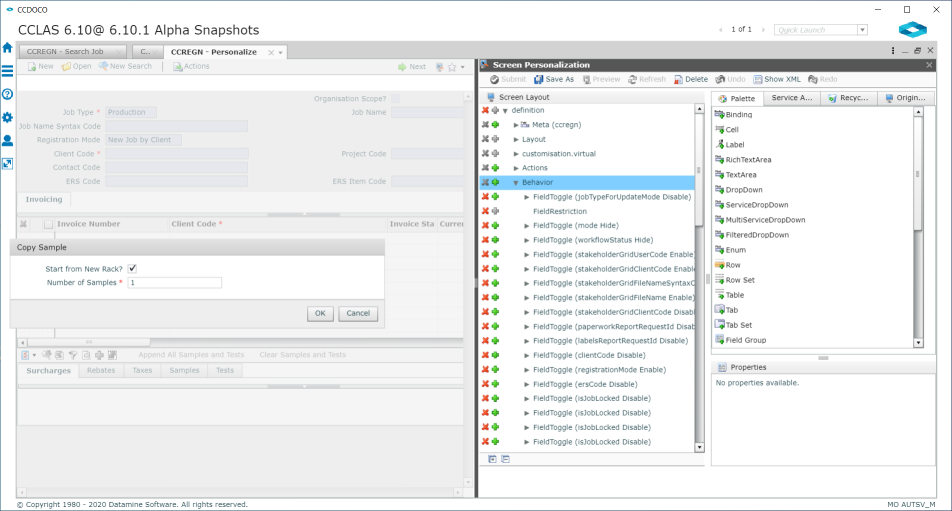The image size is (952, 511).
Task: Expand the Meta (ccregn) node
Action: [516, 124]
